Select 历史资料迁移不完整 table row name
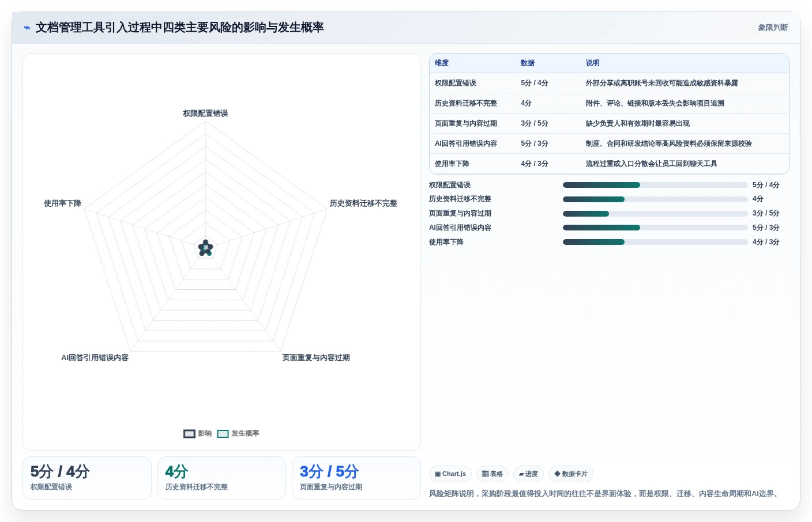This screenshot has width=812, height=522. coord(466,103)
